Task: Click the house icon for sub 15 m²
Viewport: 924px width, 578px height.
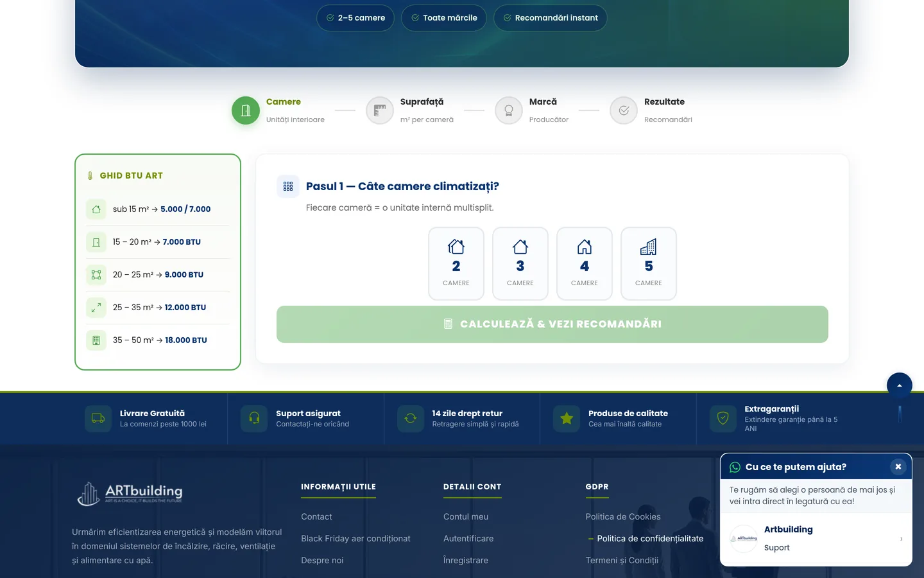Action: [96, 209]
